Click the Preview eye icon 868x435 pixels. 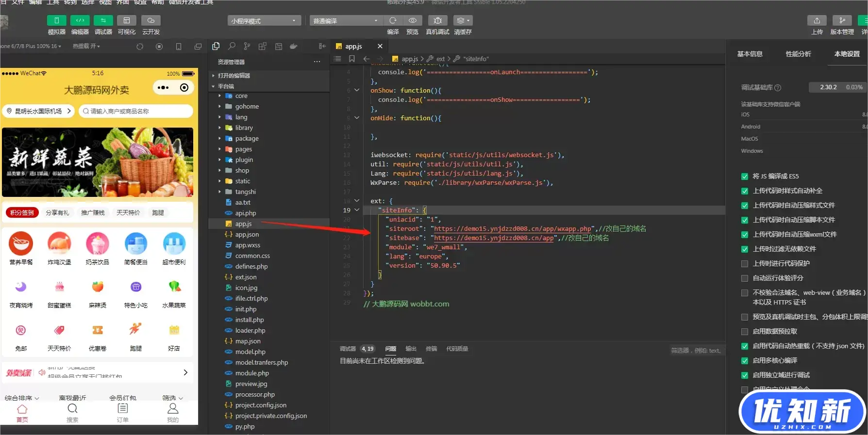(412, 20)
